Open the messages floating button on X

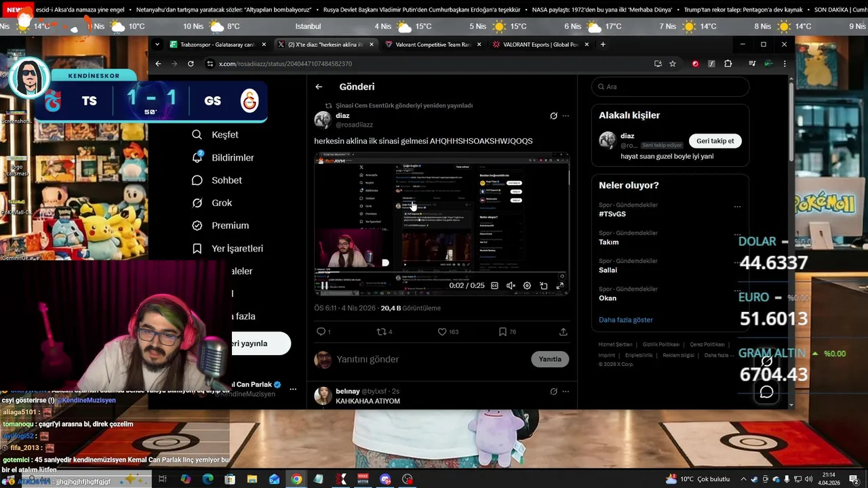point(767,392)
